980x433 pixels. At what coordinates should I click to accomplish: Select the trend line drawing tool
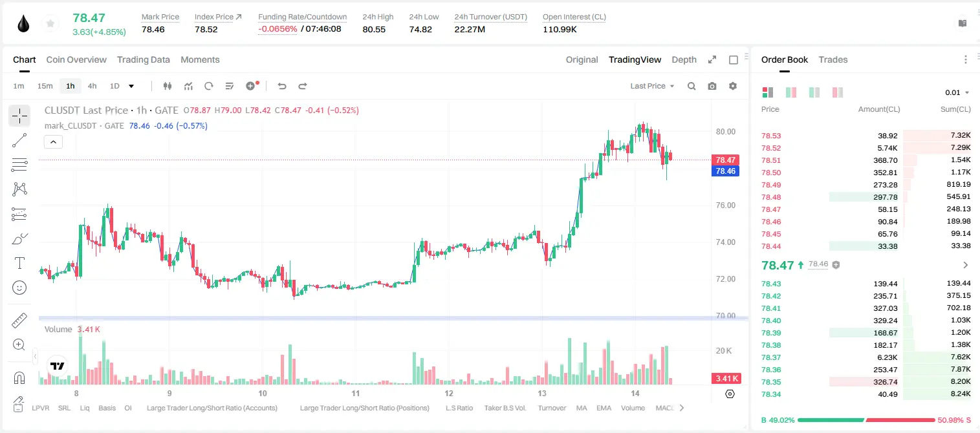(19, 140)
